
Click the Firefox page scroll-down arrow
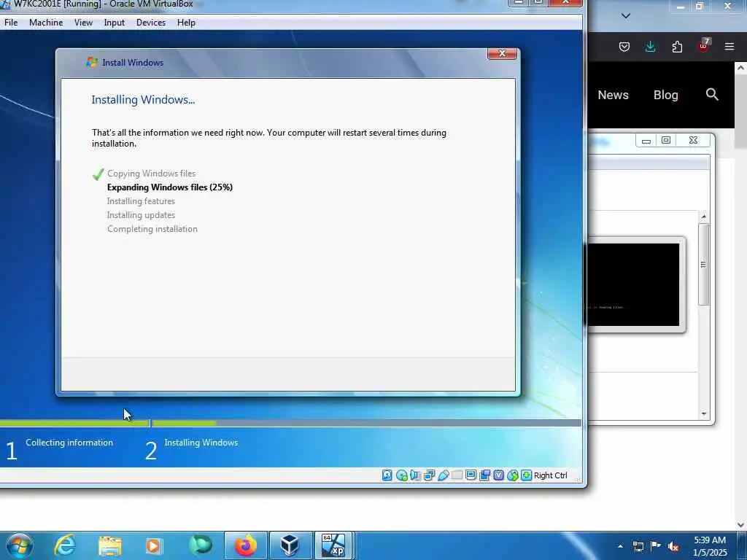(x=741, y=525)
